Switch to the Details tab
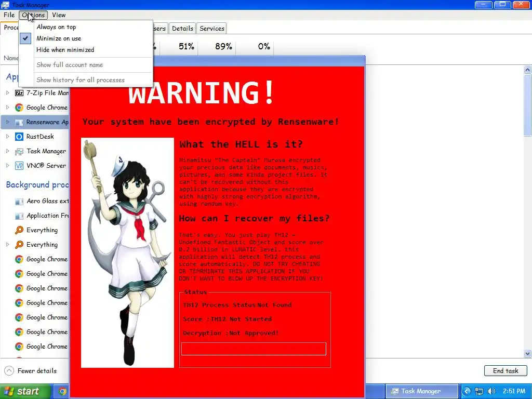This screenshot has height=399, width=532. click(182, 29)
